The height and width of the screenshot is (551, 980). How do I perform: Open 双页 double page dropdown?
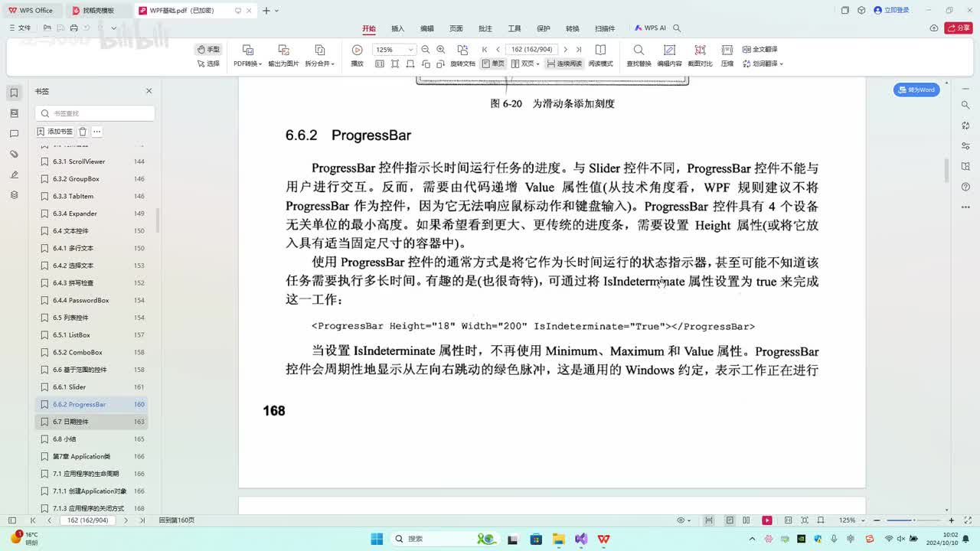pyautogui.click(x=525, y=64)
